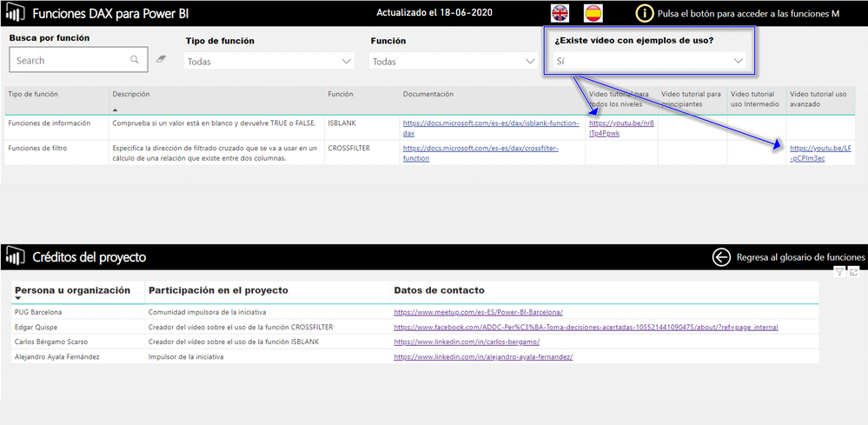Viewport: 868px width, 425px height.
Task: Click 'Pulsa el botón para acceder a las funciones M'
Action: tap(748, 14)
